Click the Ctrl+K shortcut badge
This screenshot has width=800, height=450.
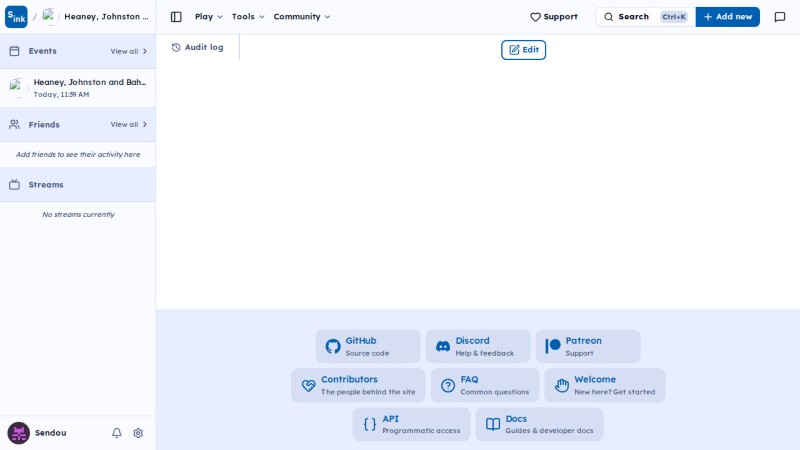coord(673,17)
